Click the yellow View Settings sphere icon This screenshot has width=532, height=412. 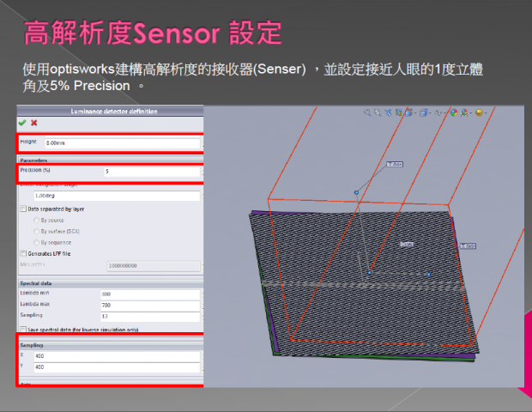pyautogui.click(x=479, y=112)
